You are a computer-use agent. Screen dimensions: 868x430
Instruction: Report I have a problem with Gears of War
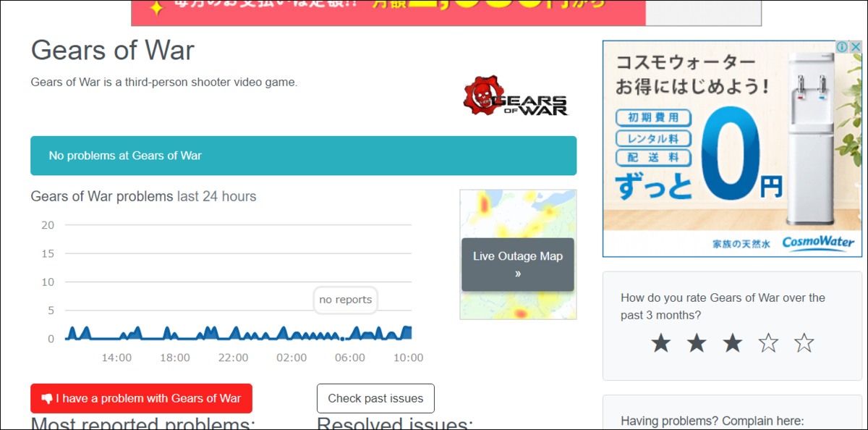[x=141, y=398]
